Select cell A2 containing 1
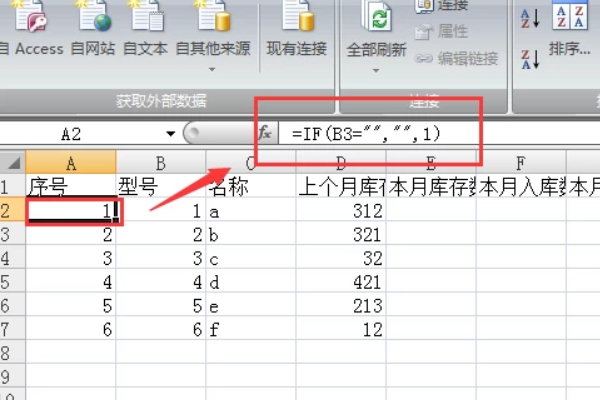600x400 pixels. click(x=71, y=211)
